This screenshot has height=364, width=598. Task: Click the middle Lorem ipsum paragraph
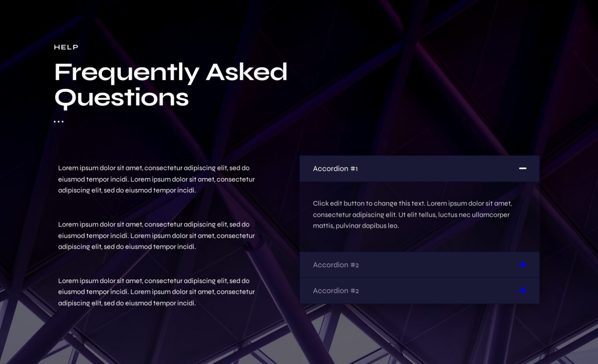157,236
